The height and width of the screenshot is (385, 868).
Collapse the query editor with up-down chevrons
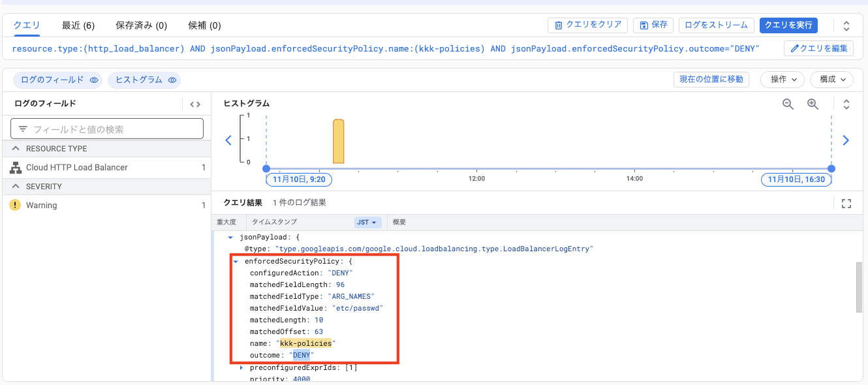(x=846, y=25)
